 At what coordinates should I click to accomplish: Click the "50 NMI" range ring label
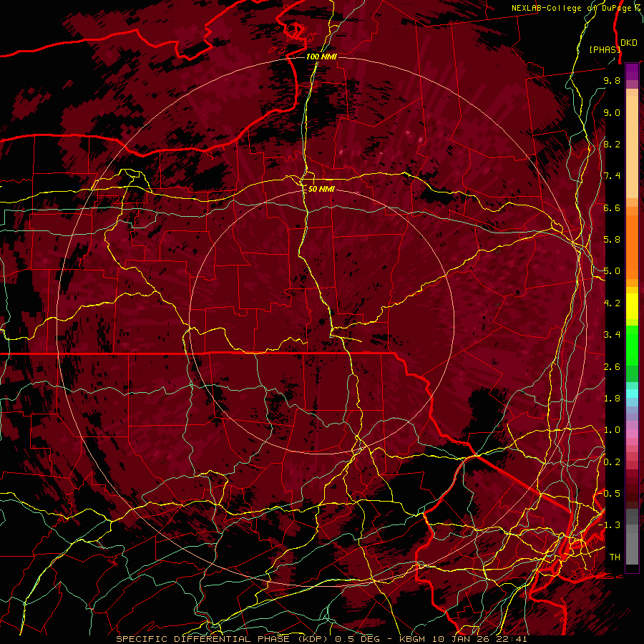[x=321, y=189]
